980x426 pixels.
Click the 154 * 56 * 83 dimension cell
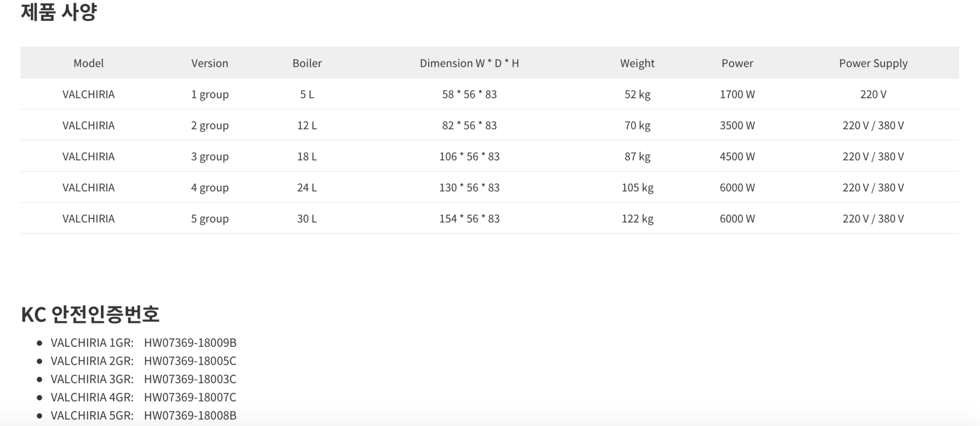[x=469, y=219]
